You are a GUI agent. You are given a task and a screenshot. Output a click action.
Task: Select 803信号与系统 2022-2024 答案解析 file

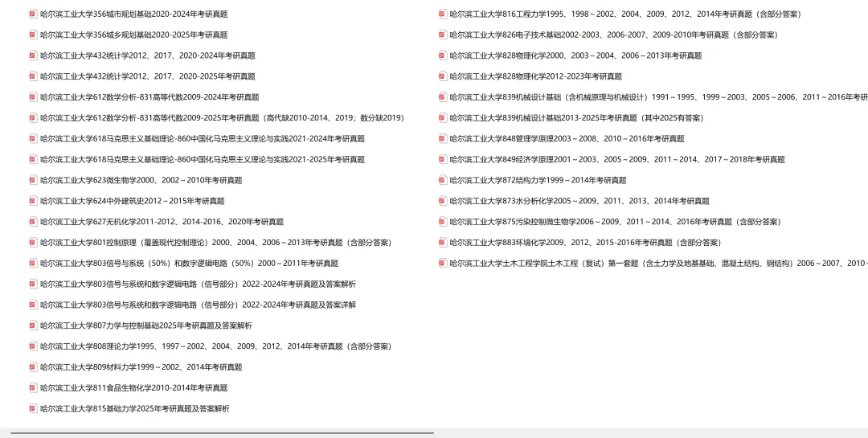[x=199, y=284]
